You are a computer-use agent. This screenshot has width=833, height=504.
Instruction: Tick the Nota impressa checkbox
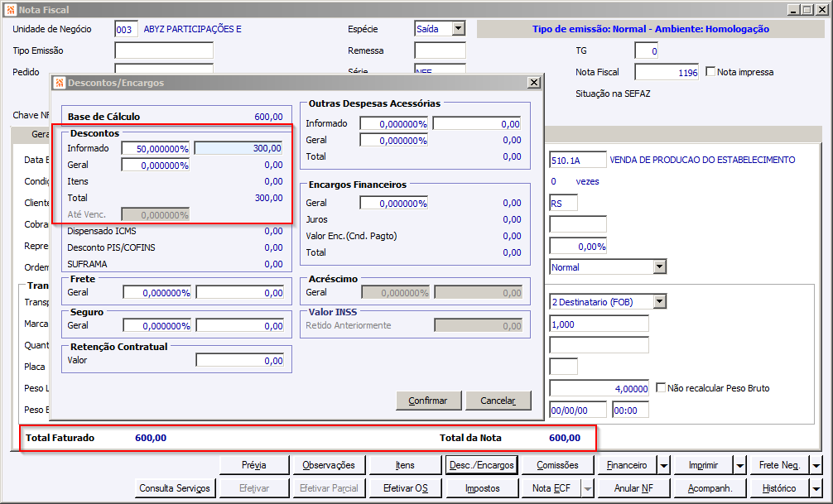pos(710,72)
